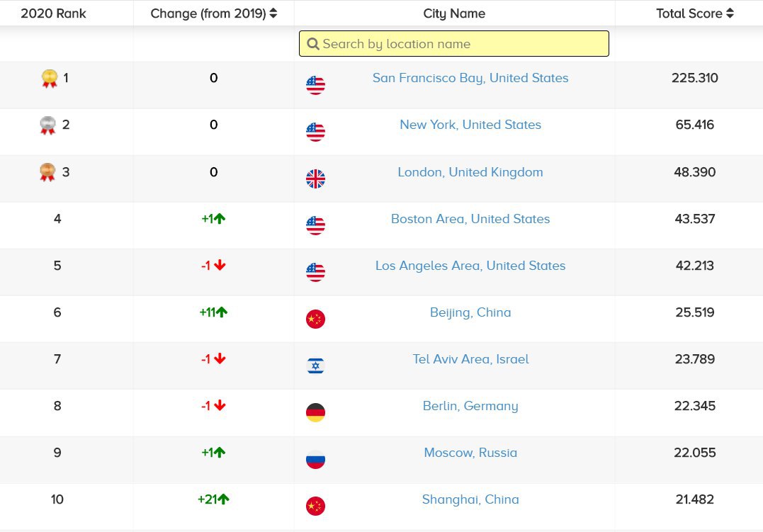Click the magnifier icon in search box

[313, 44]
